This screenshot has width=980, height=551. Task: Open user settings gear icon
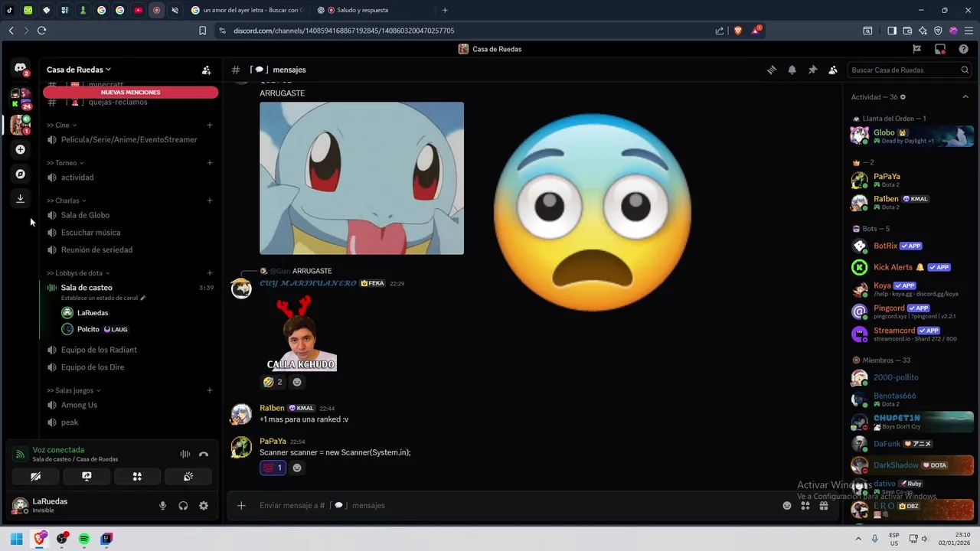204,506
